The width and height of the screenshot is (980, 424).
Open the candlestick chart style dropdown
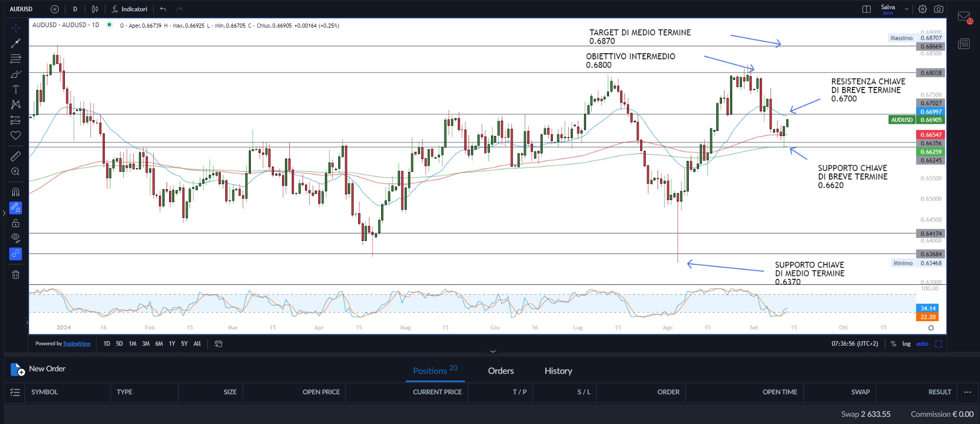coord(95,9)
